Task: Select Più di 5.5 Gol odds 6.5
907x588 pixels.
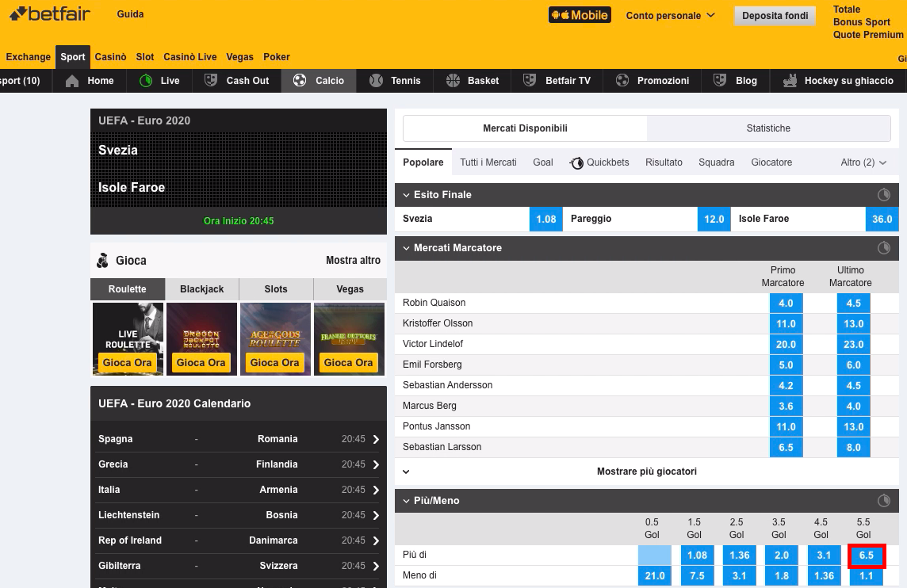Action: coord(867,555)
